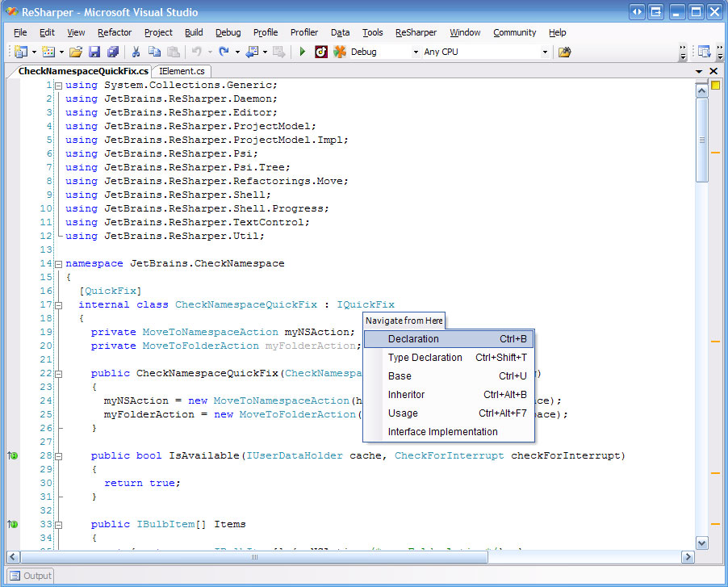728x587 pixels.
Task: Cut selection using the scissors icon
Action: (x=136, y=52)
